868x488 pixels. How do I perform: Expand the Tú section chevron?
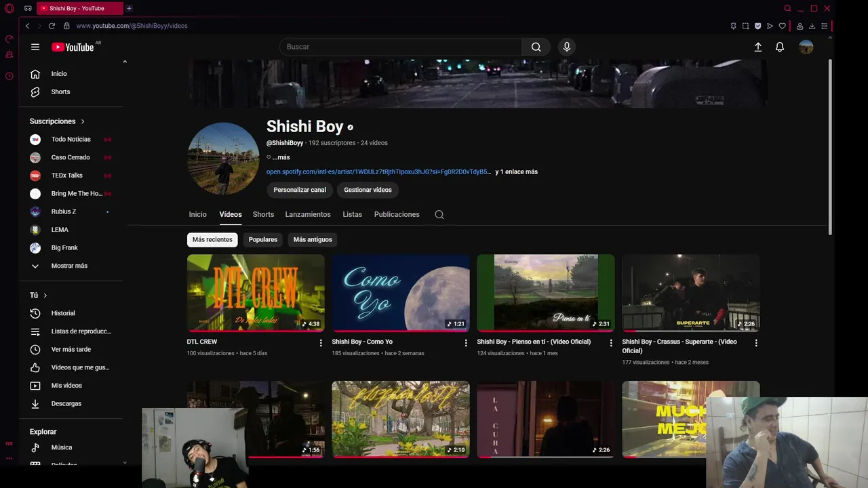click(x=45, y=296)
